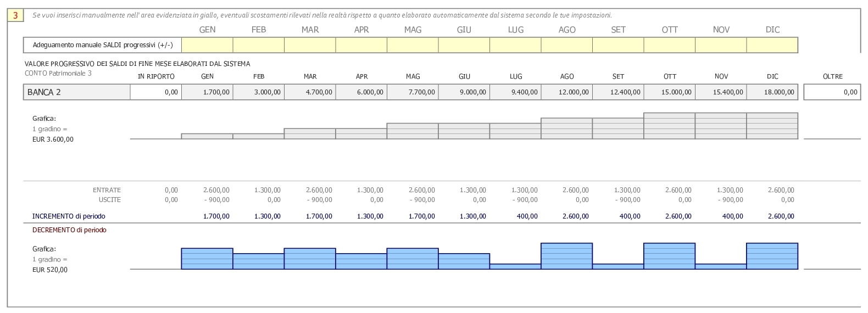Click the blue AGO increment bar
This screenshot has height=313, width=868.
pyautogui.click(x=567, y=256)
